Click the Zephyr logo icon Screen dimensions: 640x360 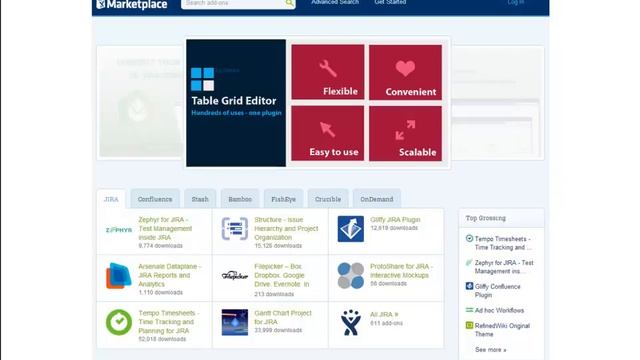(x=119, y=230)
